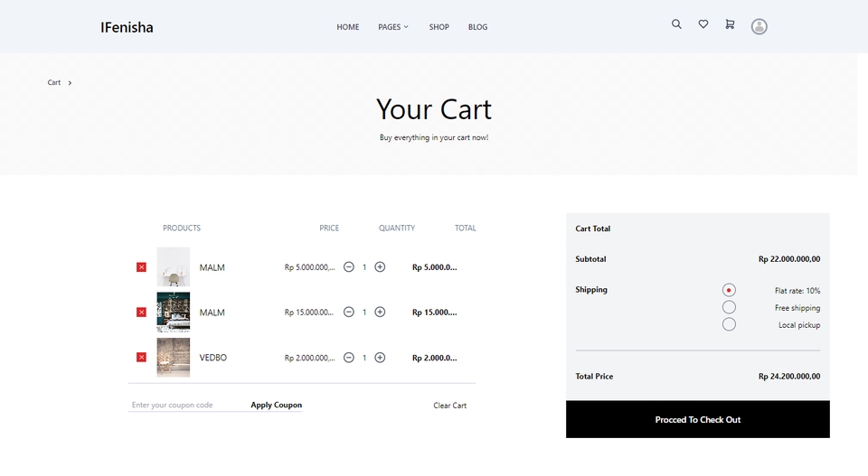Remove the VEDBO item from cart

pyautogui.click(x=142, y=357)
